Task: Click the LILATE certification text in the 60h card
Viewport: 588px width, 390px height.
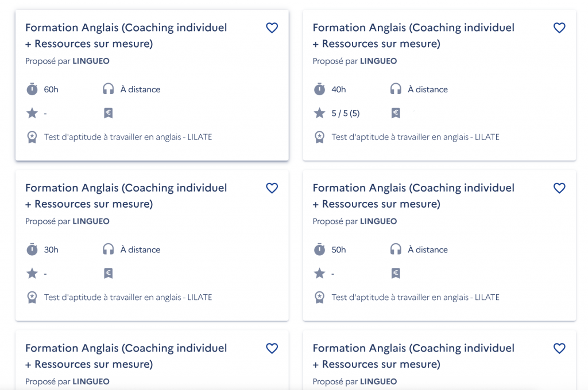Action: [x=128, y=137]
